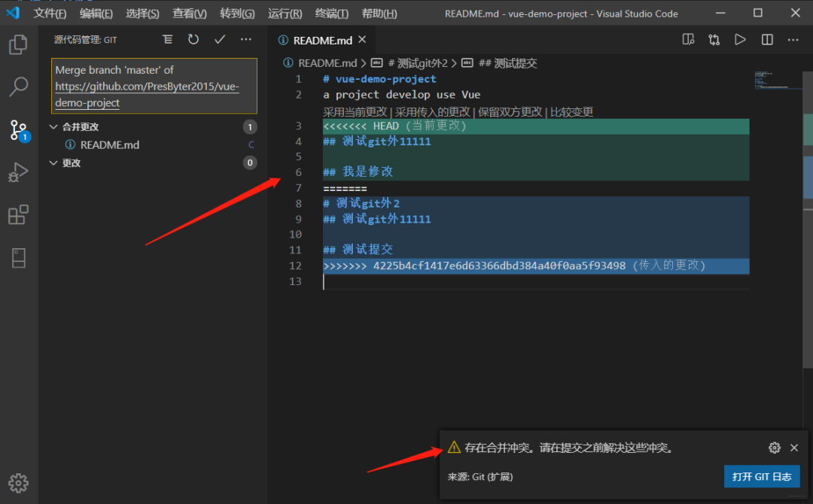Click 'a project develop use Vue' line
Viewport: 813px width, 504px height.
click(x=401, y=95)
